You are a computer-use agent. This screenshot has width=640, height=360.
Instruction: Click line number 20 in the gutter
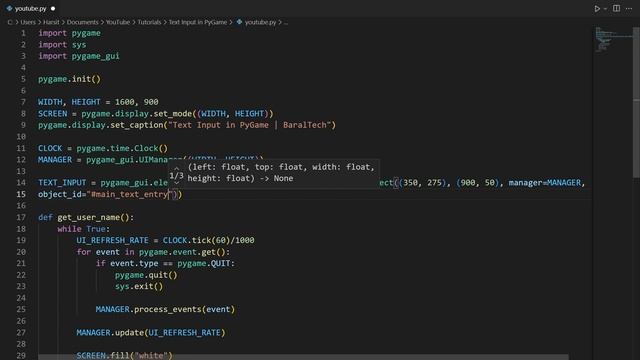point(21,252)
